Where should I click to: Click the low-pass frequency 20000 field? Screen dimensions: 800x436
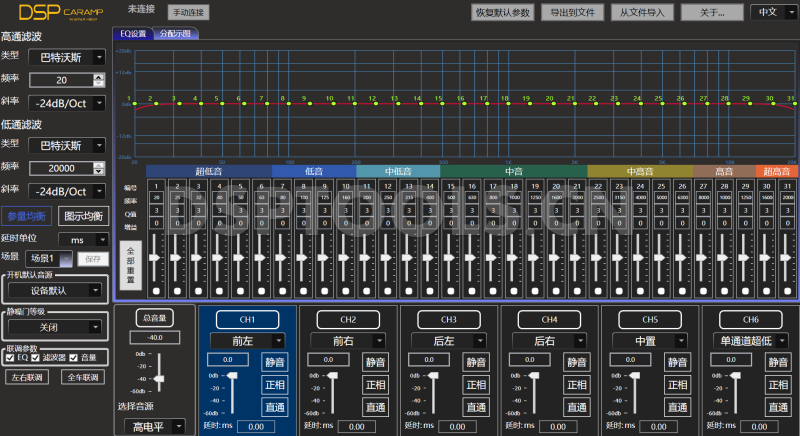[x=61, y=168]
